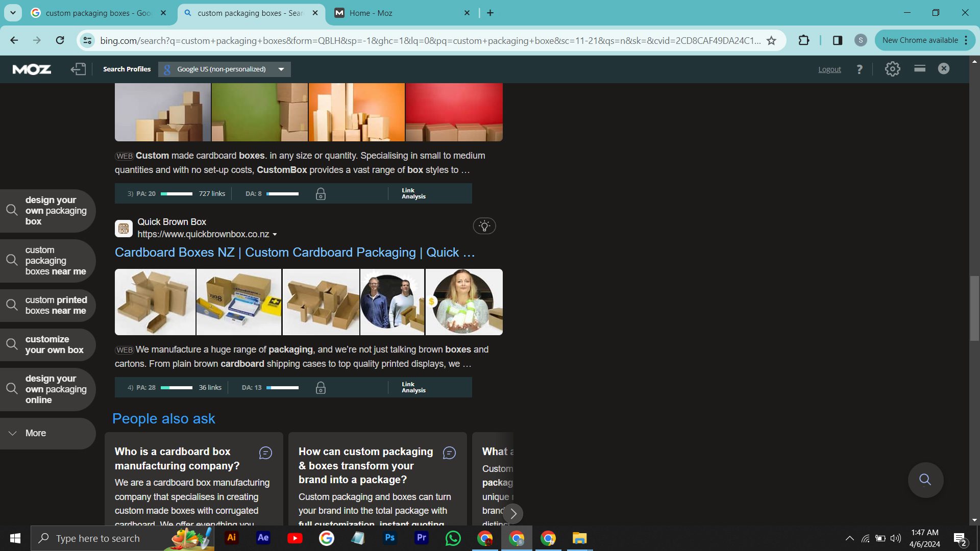Screen dimensions: 980x551
Task: Bookmark this page with star icon
Action: (x=771, y=40)
